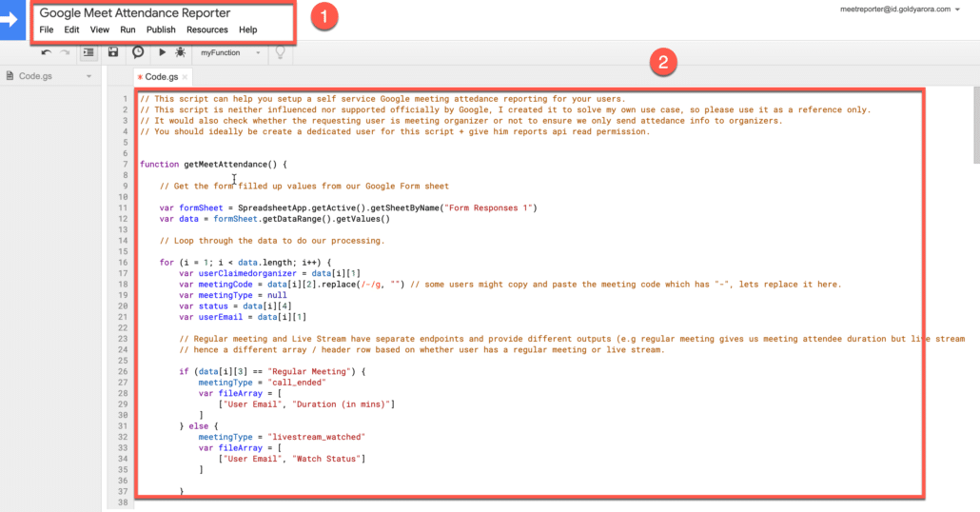The height and width of the screenshot is (512, 980).
Task: Click the Undo arrow icon
Action: pos(47,52)
